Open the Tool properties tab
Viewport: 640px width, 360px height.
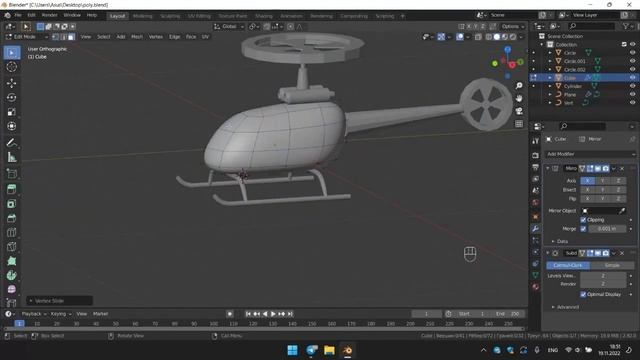click(536, 141)
